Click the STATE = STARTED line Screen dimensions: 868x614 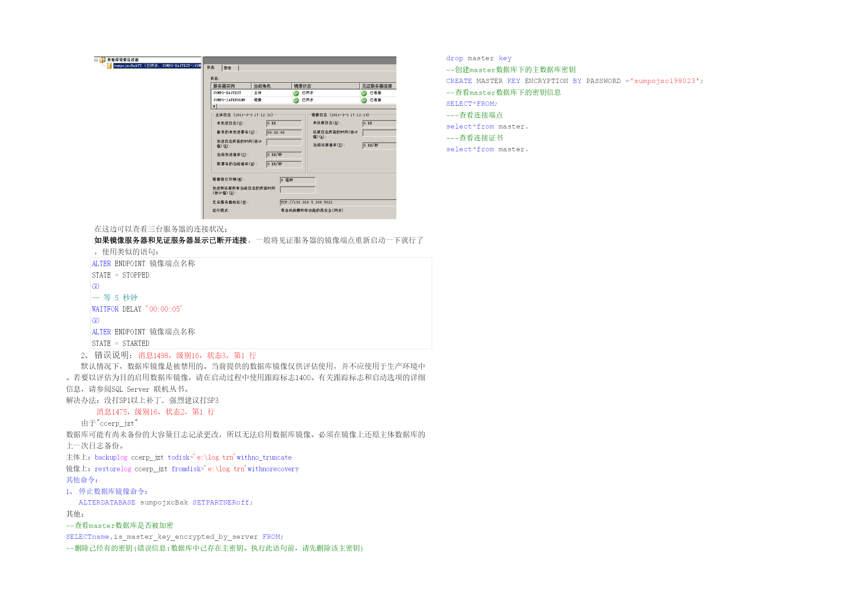point(121,343)
